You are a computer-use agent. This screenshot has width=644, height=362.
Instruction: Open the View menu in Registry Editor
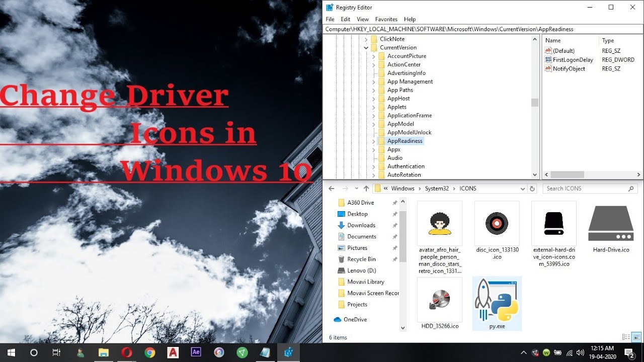tap(363, 19)
